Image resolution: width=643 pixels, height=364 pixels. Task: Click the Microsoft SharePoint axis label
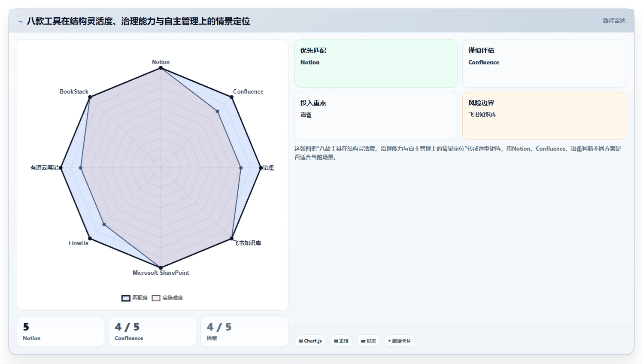pos(161,273)
